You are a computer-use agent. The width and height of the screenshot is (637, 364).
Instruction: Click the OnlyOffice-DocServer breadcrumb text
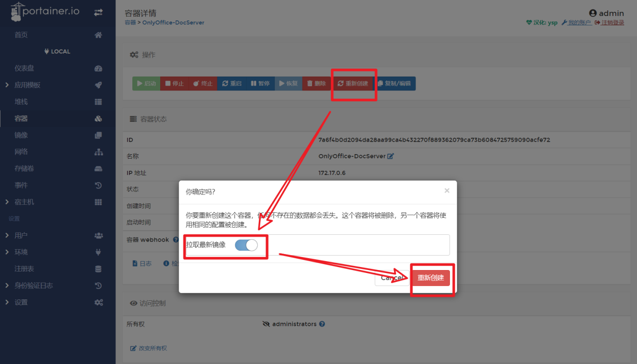click(x=173, y=22)
